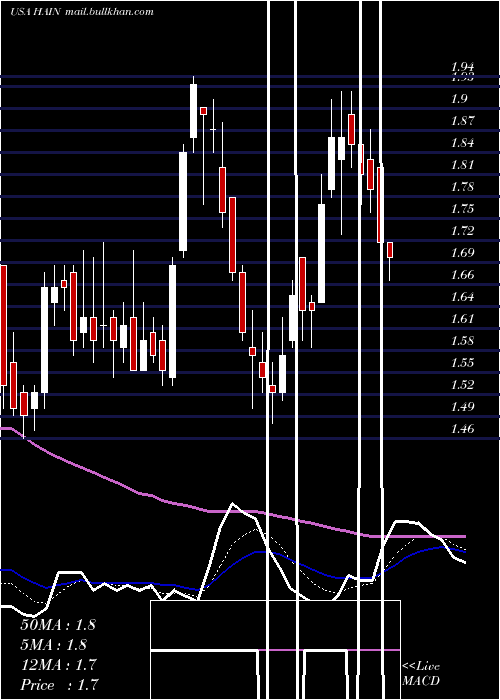This screenshot has width=500, height=700.
Task: Click the 1.9 price axis label
Action: pos(459,98)
